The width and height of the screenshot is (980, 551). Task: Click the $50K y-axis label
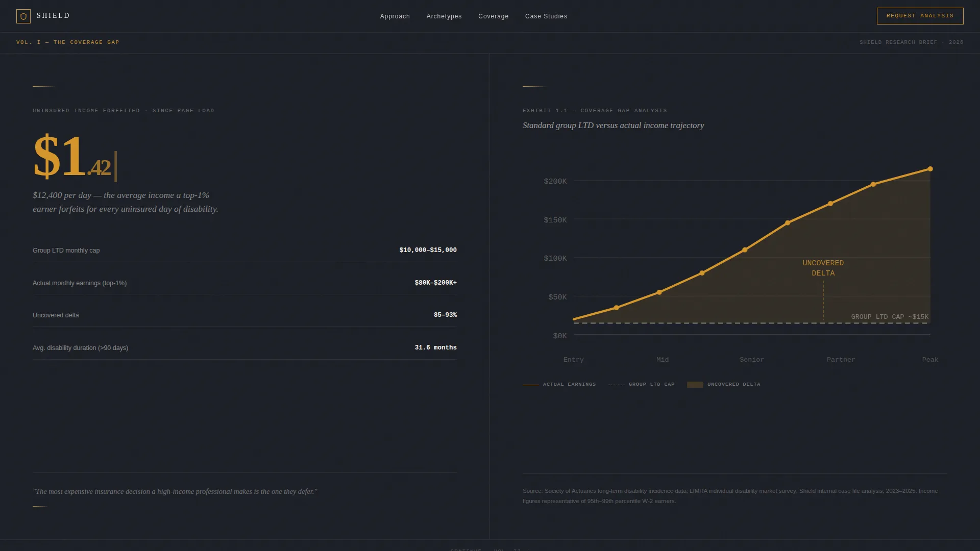pos(557,297)
